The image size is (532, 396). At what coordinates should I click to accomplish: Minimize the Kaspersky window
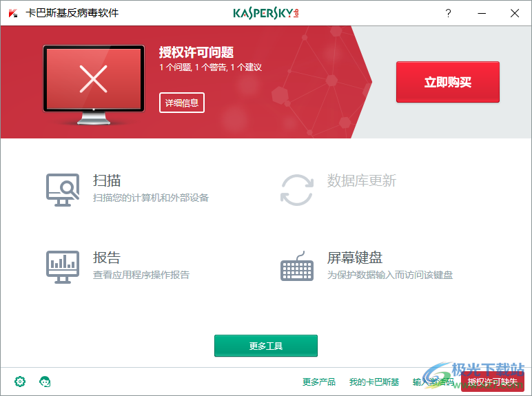[x=482, y=13]
